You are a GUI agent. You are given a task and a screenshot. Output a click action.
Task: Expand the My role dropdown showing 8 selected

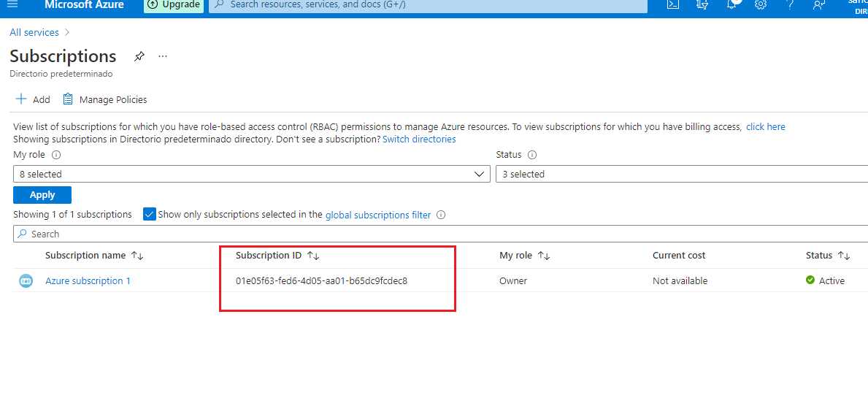[x=251, y=174]
